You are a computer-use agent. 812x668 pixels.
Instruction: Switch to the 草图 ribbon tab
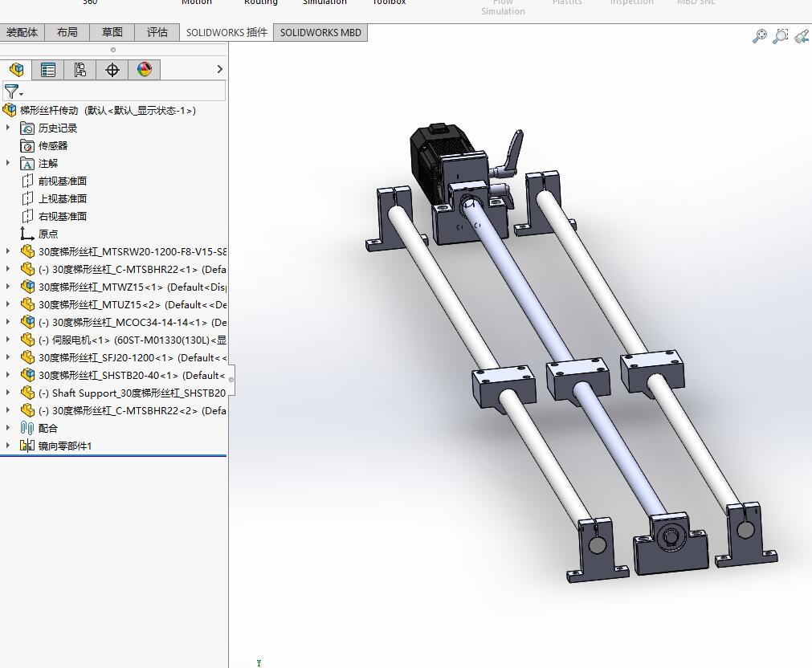pos(112,33)
